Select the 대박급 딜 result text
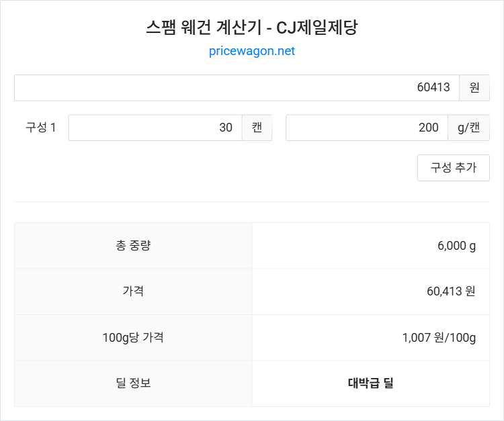 click(x=370, y=383)
